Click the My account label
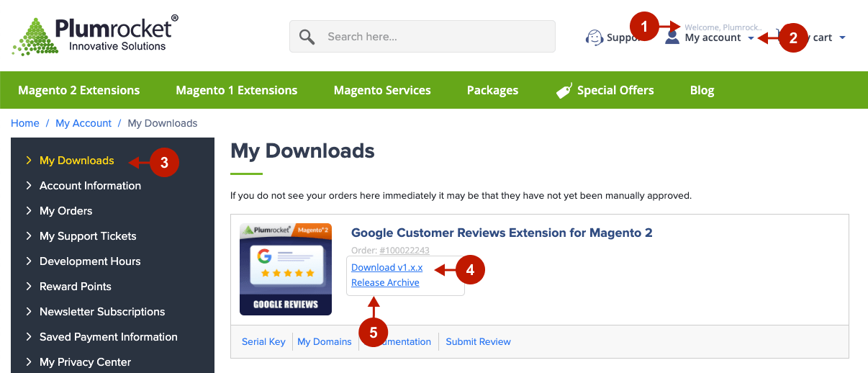The height and width of the screenshot is (373, 868). [x=713, y=37]
